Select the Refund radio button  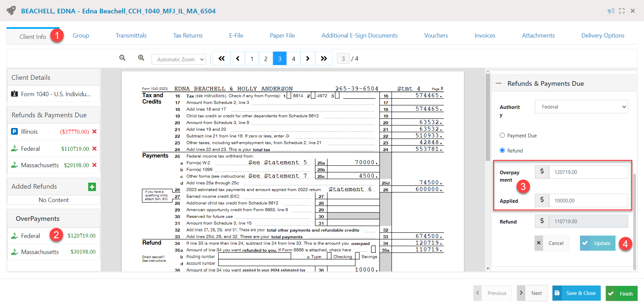(502, 150)
